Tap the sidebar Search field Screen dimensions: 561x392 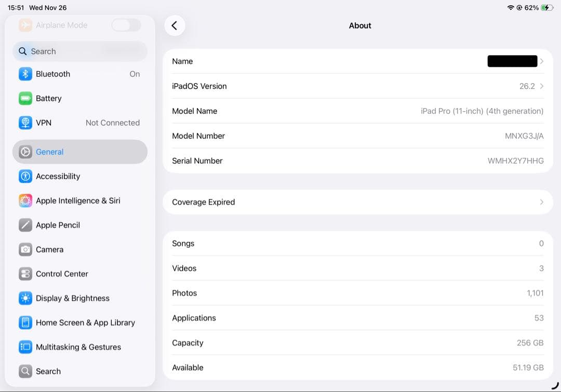pyautogui.click(x=79, y=51)
